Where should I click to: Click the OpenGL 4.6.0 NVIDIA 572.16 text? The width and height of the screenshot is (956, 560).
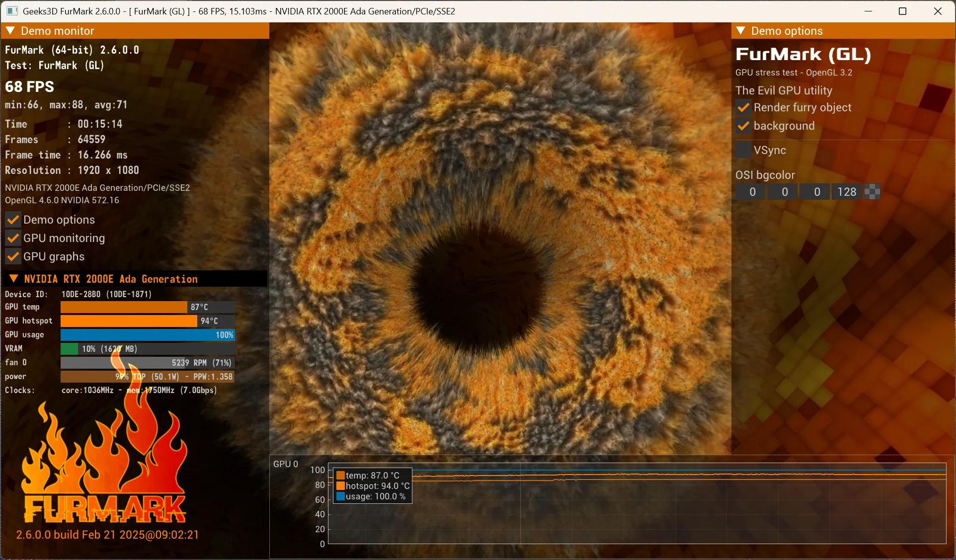[x=62, y=200]
